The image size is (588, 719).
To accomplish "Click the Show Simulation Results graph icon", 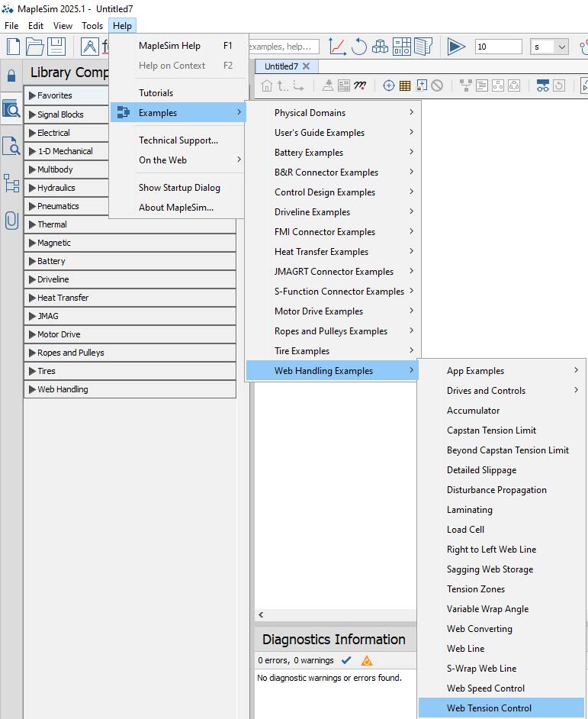I will (x=337, y=47).
